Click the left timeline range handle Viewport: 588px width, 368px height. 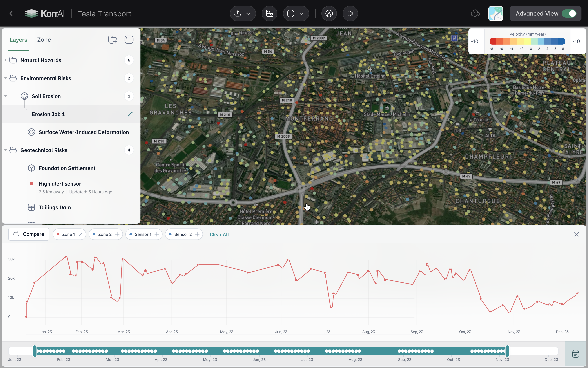click(35, 351)
